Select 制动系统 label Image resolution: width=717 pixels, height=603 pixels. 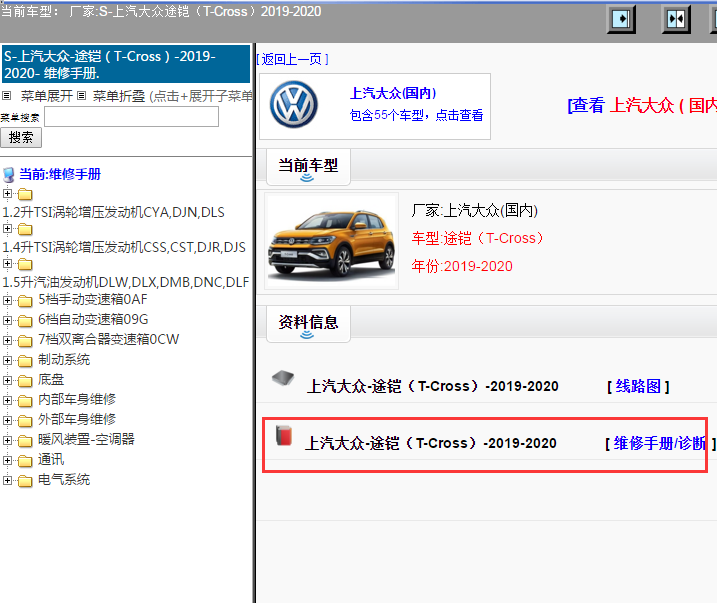click(x=64, y=360)
